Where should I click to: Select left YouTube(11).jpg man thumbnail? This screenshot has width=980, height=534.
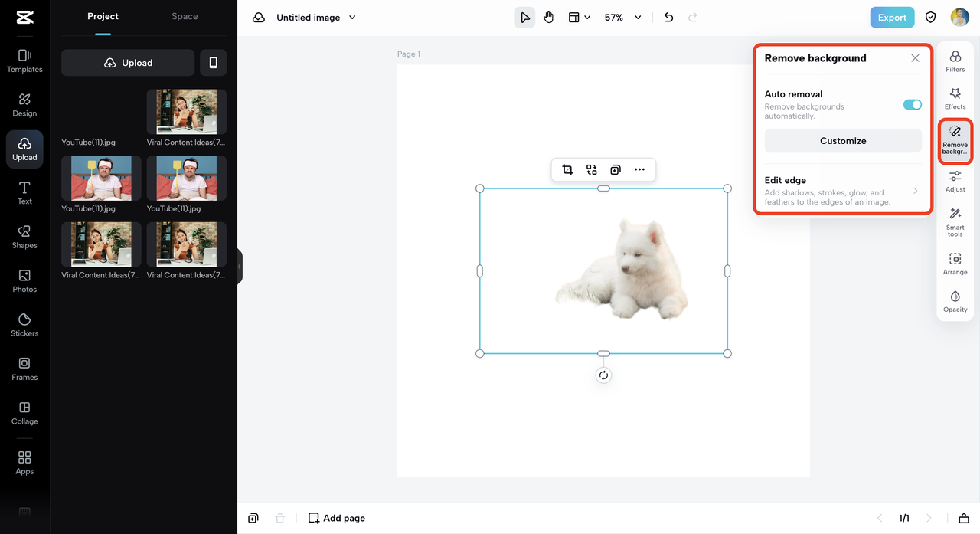(x=101, y=179)
